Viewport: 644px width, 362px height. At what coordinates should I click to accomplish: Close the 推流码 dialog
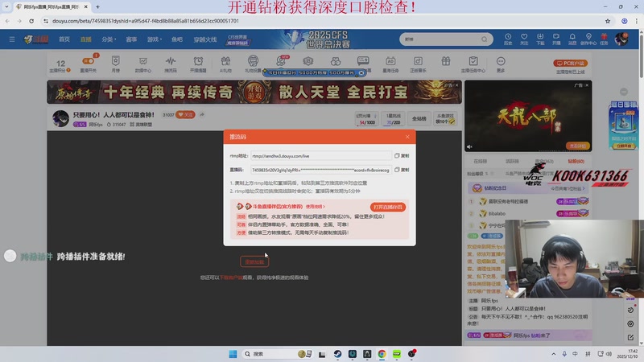tap(407, 137)
